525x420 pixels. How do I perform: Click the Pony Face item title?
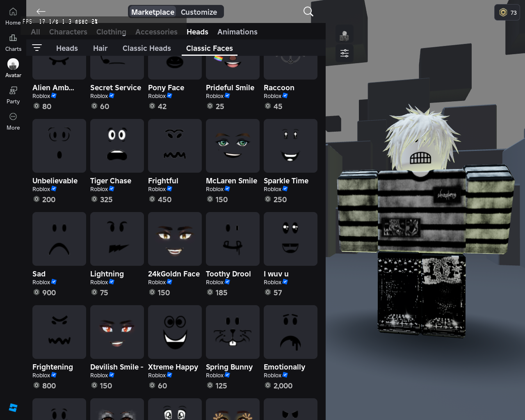point(166,87)
